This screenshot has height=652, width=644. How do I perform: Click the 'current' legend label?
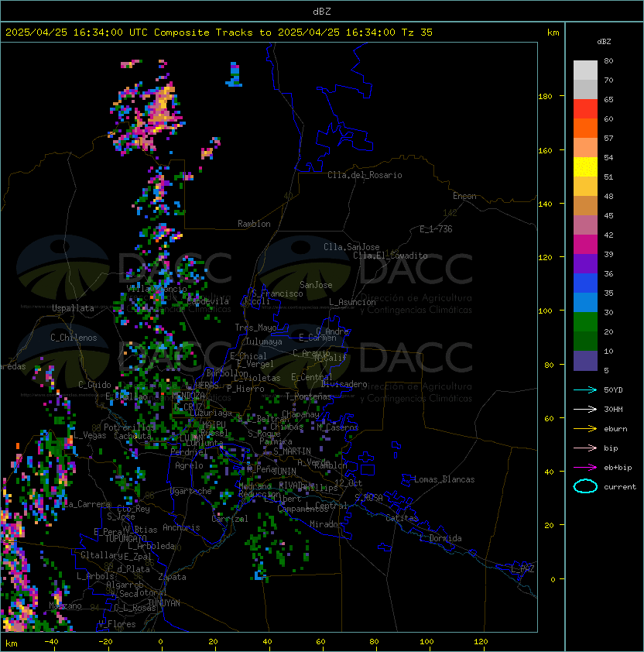(x=620, y=487)
